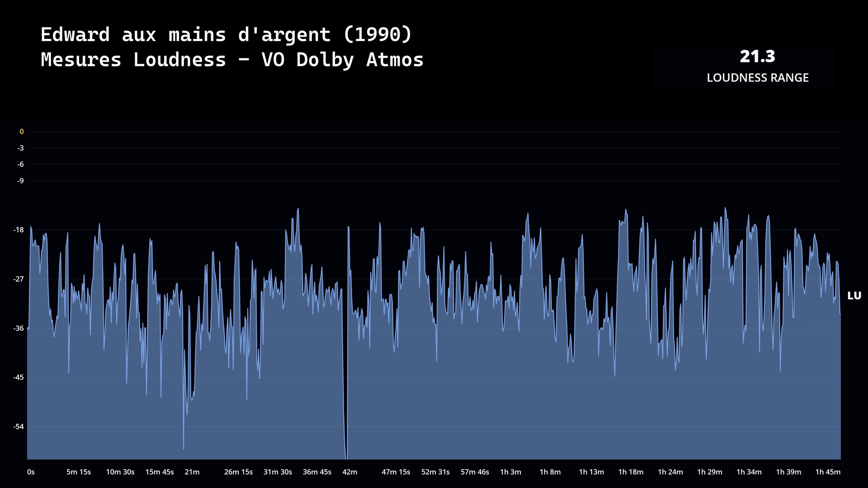This screenshot has height=488, width=868.
Task: Click the LU series label at right
Action: (x=854, y=296)
